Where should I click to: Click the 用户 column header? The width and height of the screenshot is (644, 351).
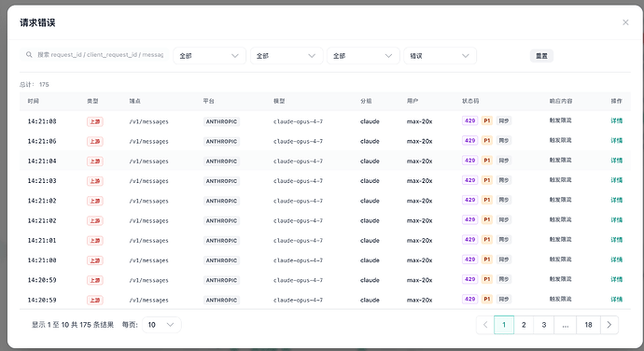pos(413,101)
